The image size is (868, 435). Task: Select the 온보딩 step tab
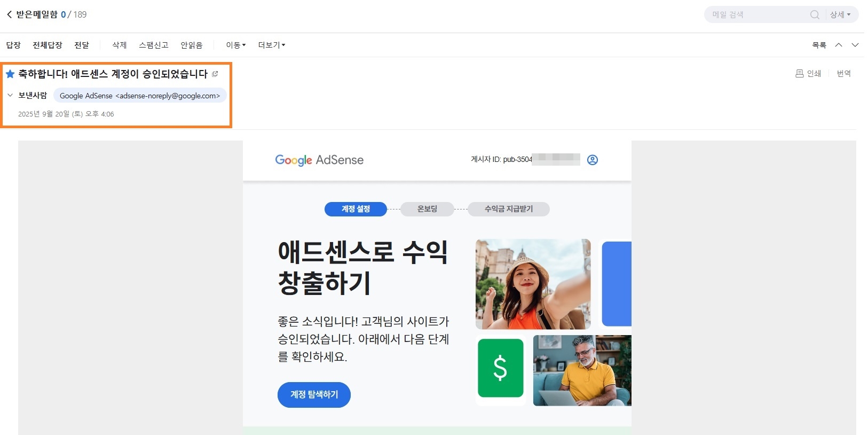click(x=427, y=209)
